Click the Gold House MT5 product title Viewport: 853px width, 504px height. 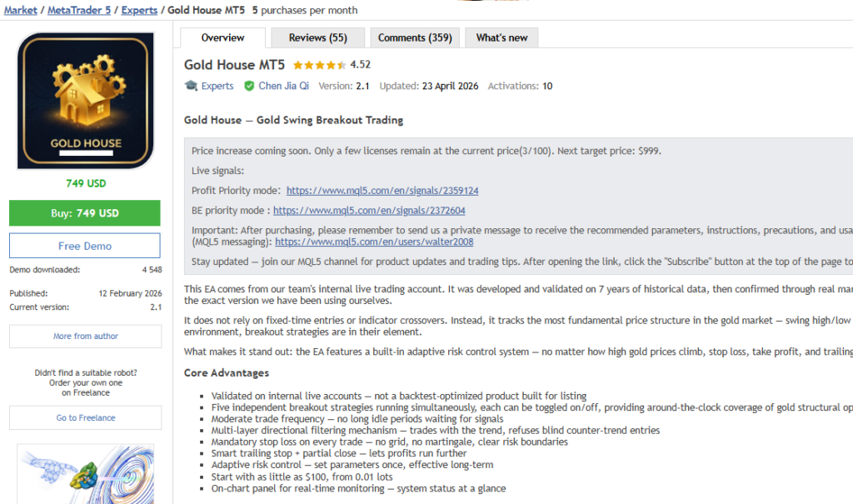pyautogui.click(x=234, y=65)
